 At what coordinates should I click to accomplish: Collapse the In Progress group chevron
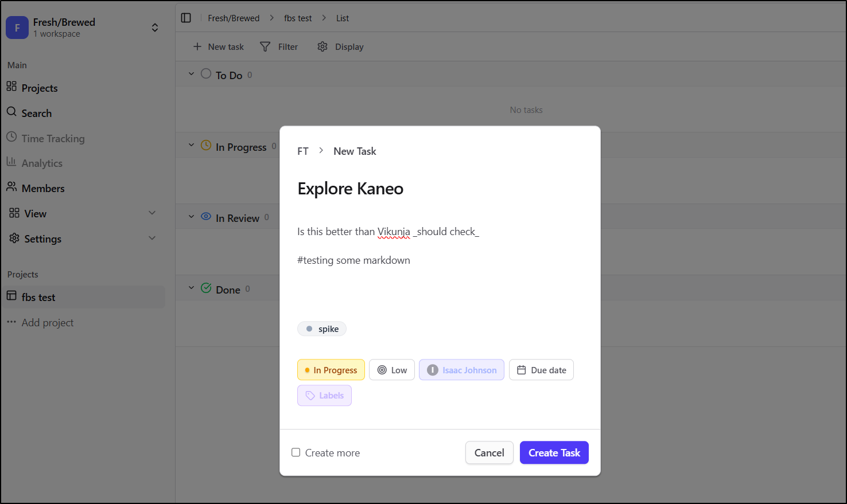(191, 146)
